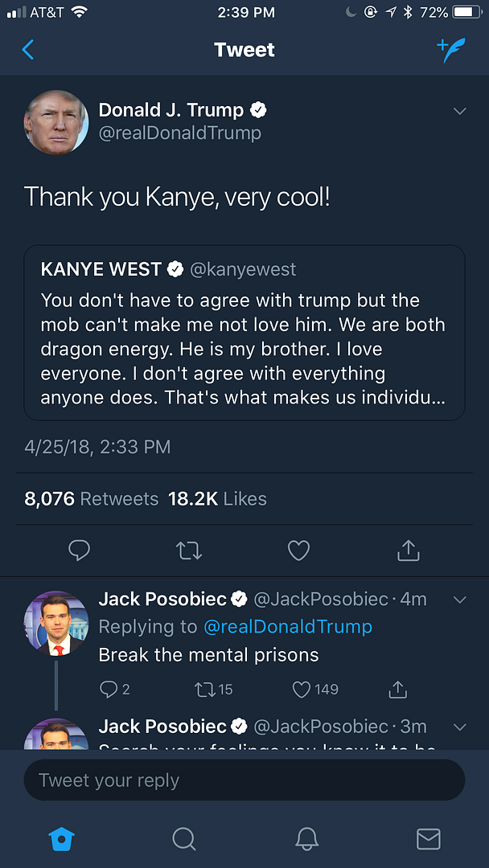Reply to Trump's tweet via speech bubble

(x=79, y=551)
